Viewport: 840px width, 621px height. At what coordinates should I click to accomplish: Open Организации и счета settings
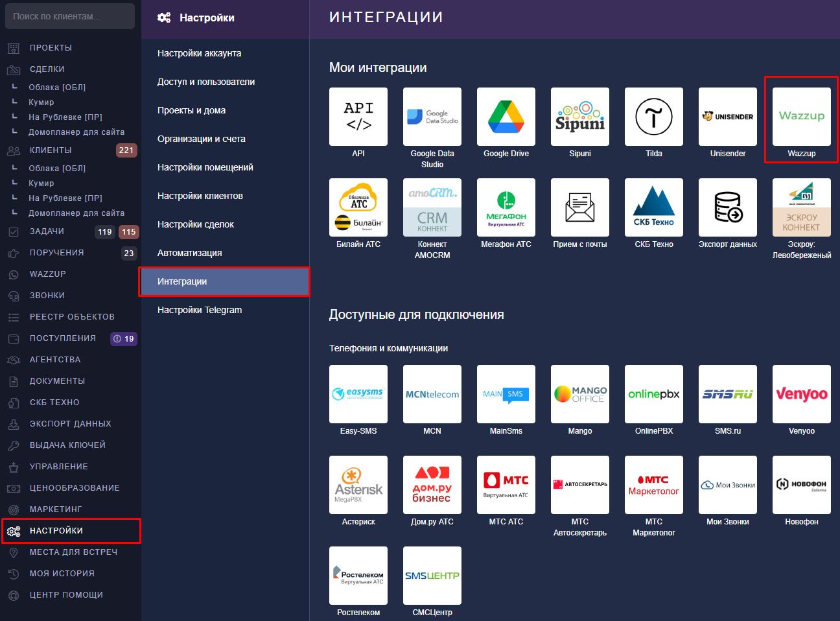click(x=225, y=139)
